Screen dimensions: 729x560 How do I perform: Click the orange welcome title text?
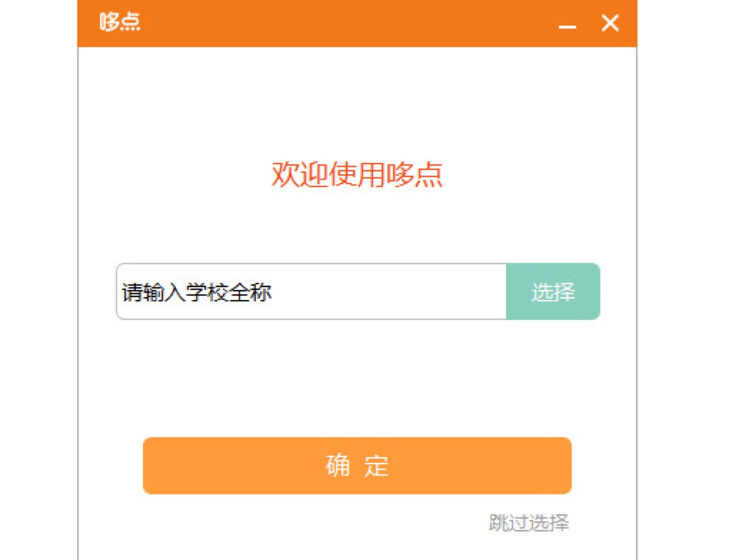(x=357, y=174)
